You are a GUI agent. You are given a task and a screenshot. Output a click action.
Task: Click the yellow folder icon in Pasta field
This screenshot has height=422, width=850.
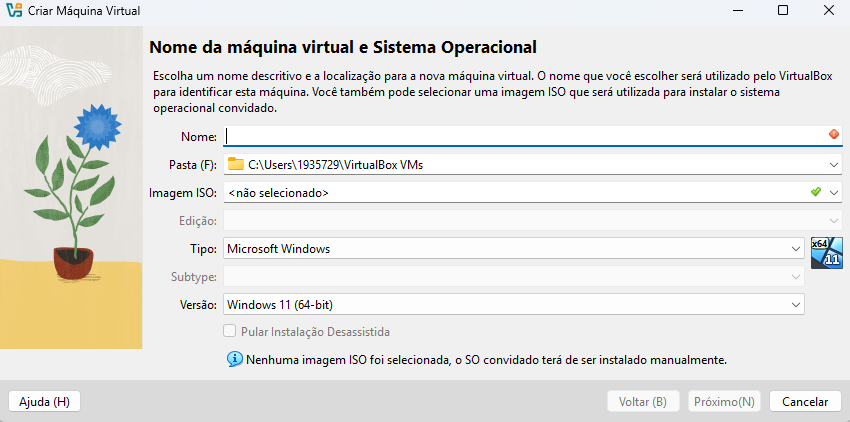point(236,164)
